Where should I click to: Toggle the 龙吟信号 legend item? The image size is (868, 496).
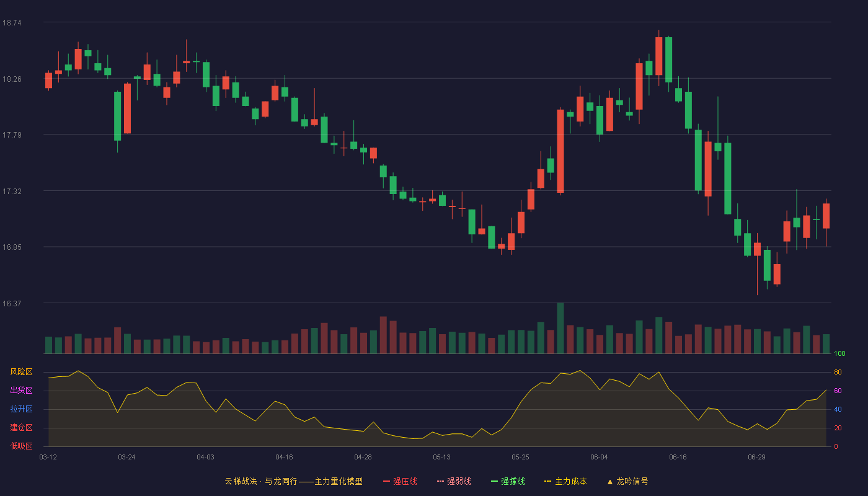[627, 481]
